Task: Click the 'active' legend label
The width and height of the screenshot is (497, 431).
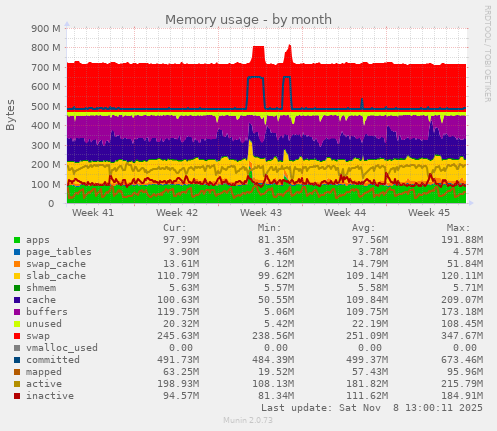Action: pyautogui.click(x=44, y=384)
